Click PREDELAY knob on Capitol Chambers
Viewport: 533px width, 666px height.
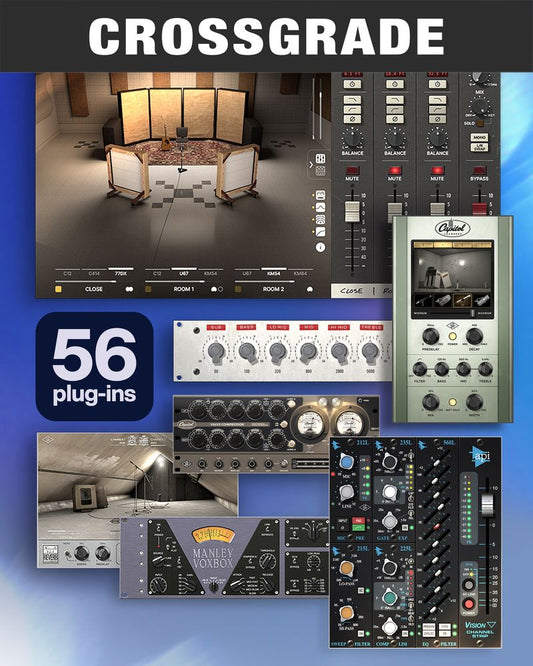point(431,336)
